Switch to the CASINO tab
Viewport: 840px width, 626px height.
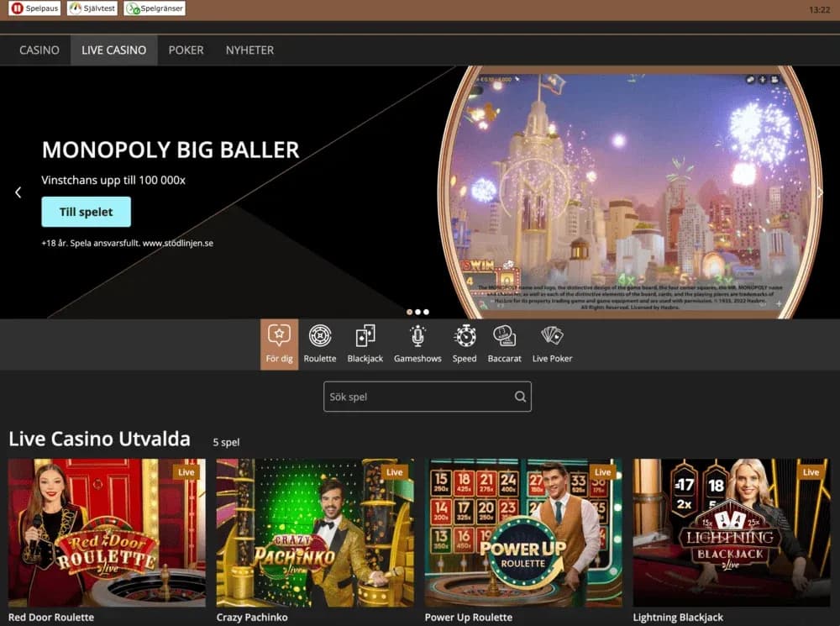(38, 50)
